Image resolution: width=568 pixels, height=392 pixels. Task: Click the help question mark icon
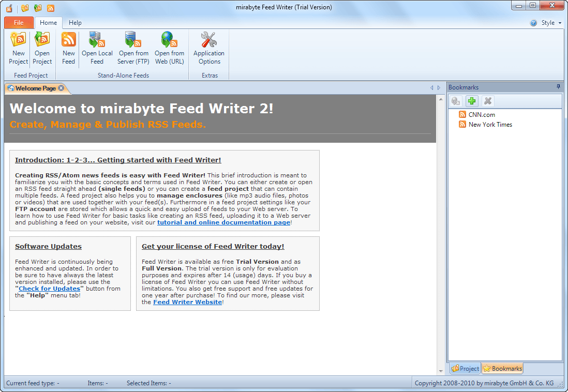[x=533, y=23]
